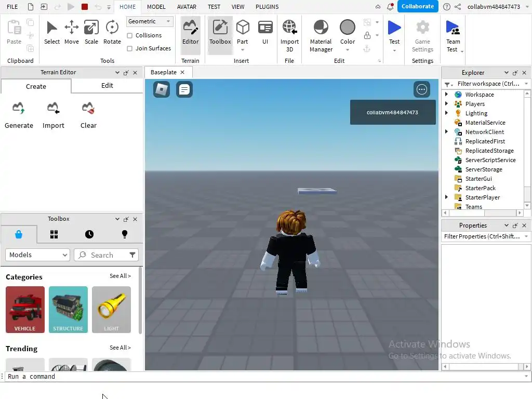Open Toolbox creations lightbulb tab
532x399 pixels.
coord(125,234)
